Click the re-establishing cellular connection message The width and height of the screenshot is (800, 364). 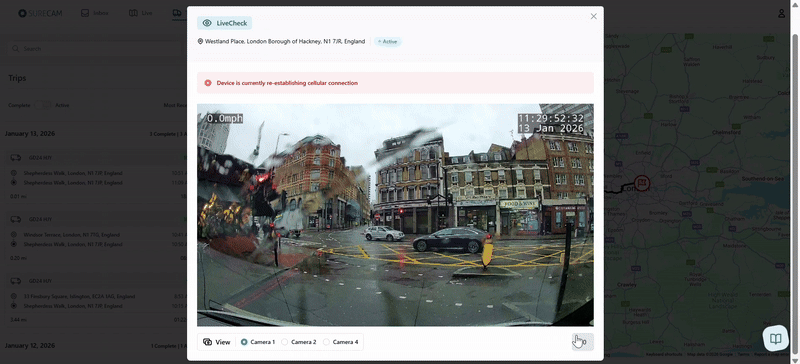click(x=287, y=83)
